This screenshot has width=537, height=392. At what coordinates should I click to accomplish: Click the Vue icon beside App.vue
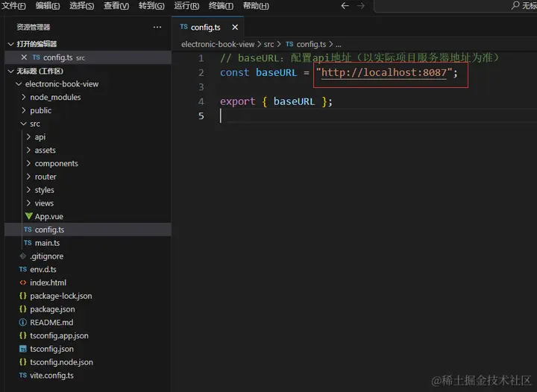pos(29,216)
